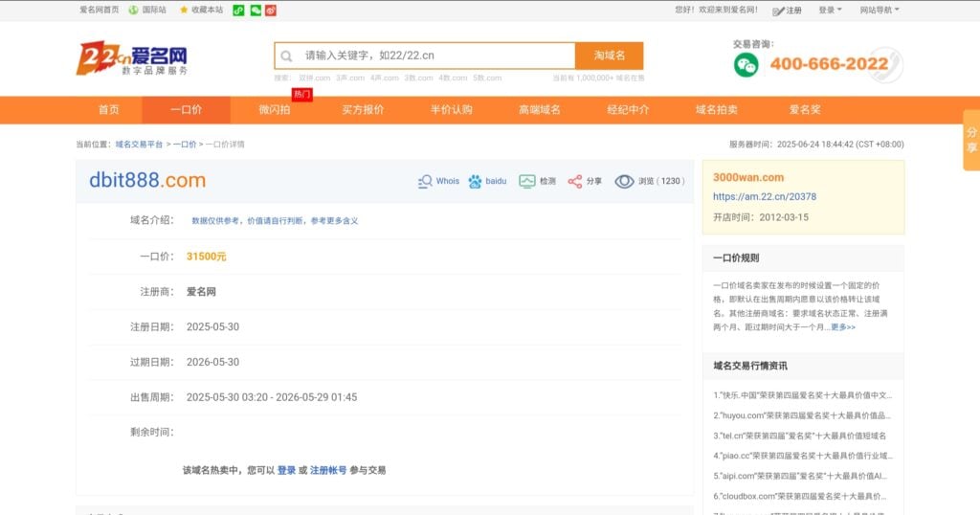980x515 pixels.
Task: Open news item 4 about piao.cc
Action: pyautogui.click(x=803, y=457)
